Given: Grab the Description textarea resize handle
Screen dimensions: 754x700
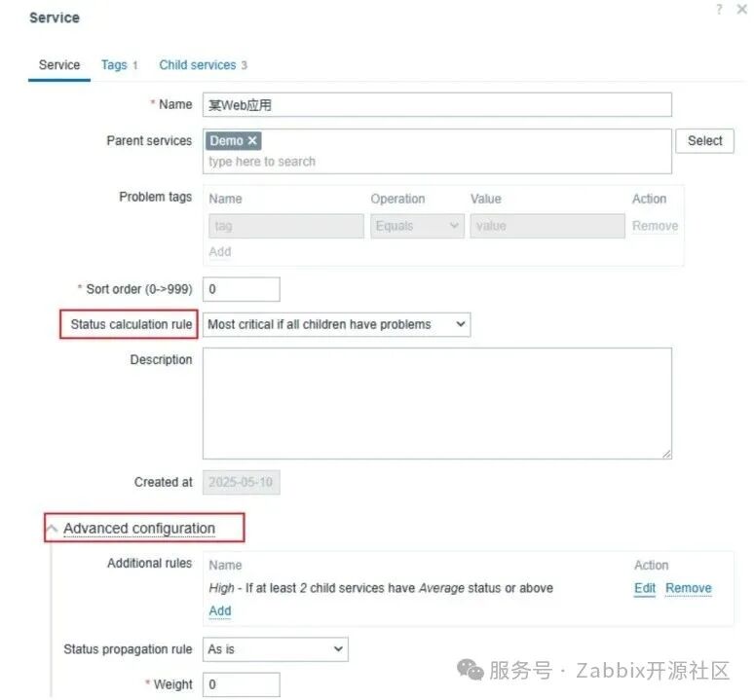Looking at the screenshot, I should click(666, 454).
